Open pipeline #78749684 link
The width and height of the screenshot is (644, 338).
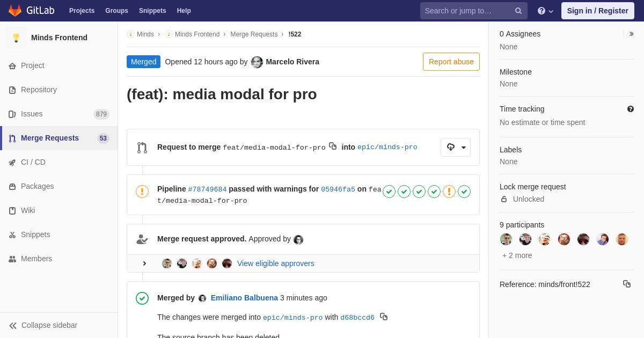point(207,189)
